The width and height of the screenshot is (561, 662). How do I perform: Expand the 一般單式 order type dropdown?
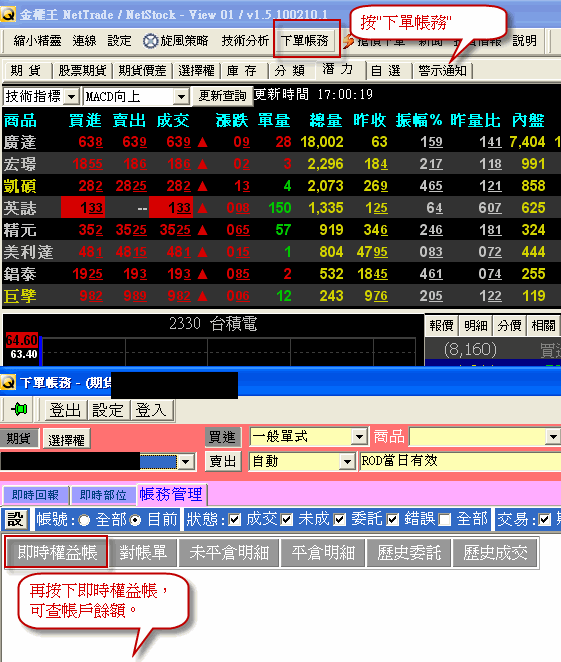point(359,437)
